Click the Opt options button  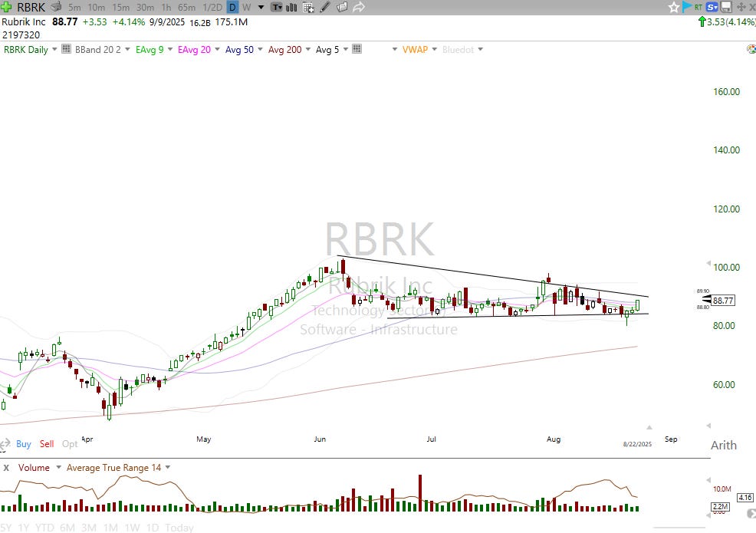pyautogui.click(x=70, y=444)
